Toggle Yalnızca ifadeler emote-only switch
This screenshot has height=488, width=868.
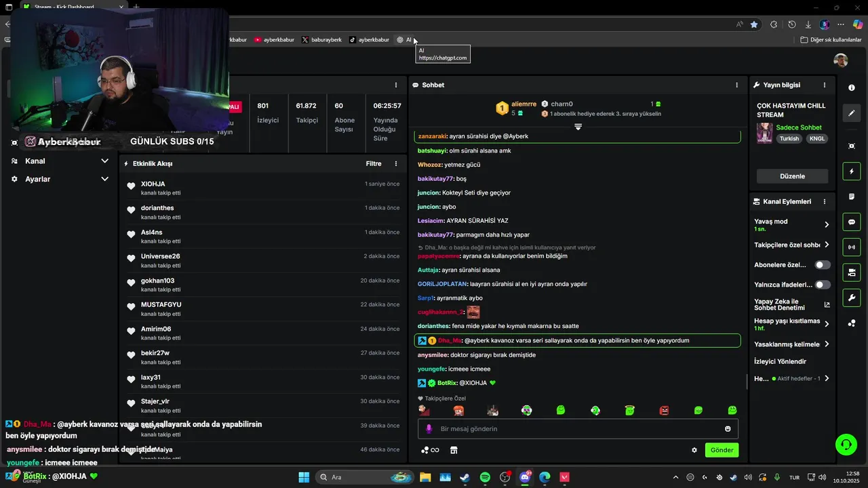[x=823, y=285]
